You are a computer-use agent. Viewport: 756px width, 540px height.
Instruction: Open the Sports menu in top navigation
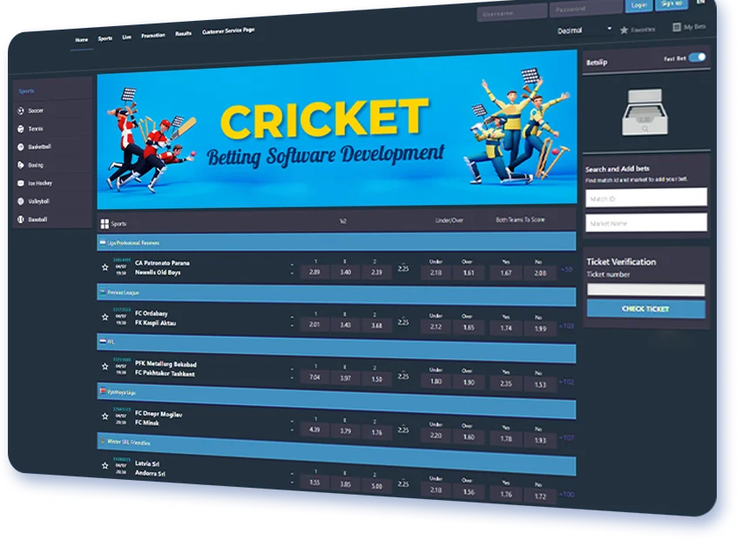click(105, 38)
